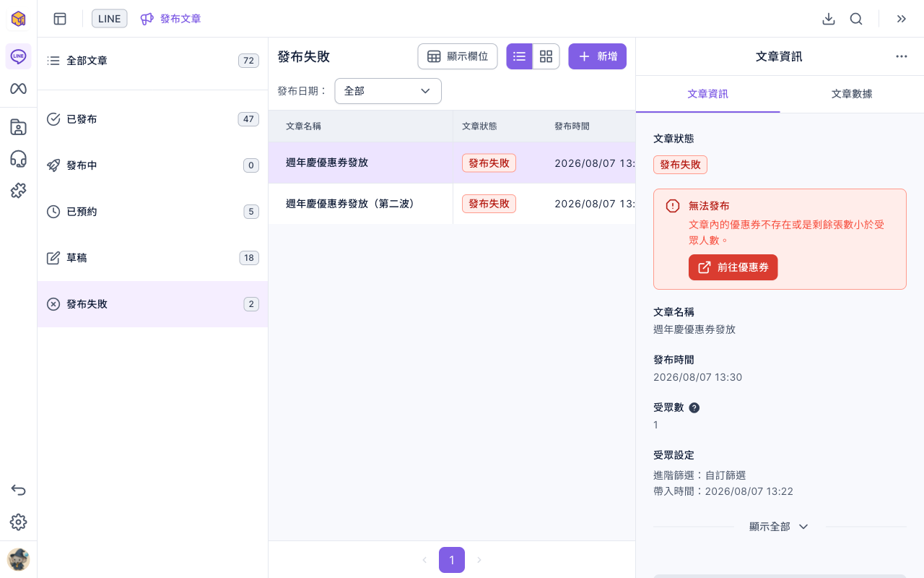Viewport: 924px width, 578px height.
Task: Open the Meta channel icon in sidebar
Action: [18, 89]
